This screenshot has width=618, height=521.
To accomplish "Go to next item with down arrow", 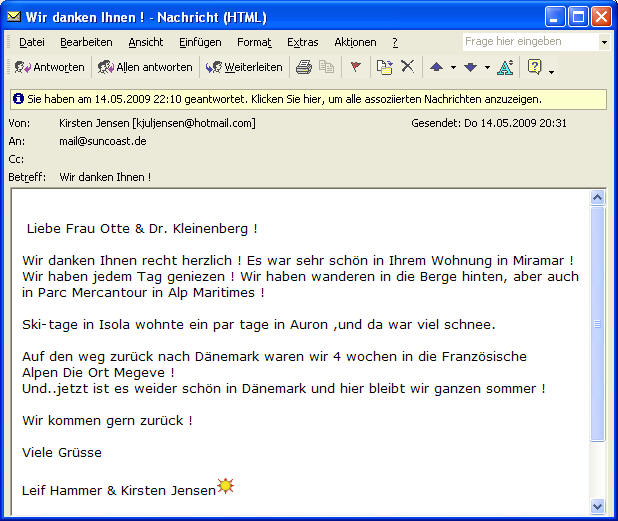I will (470, 67).
